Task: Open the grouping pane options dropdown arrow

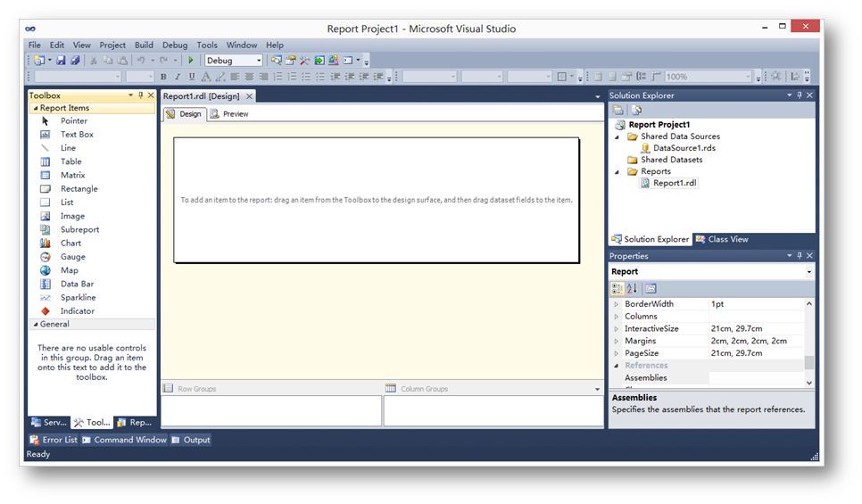Action: tap(598, 389)
